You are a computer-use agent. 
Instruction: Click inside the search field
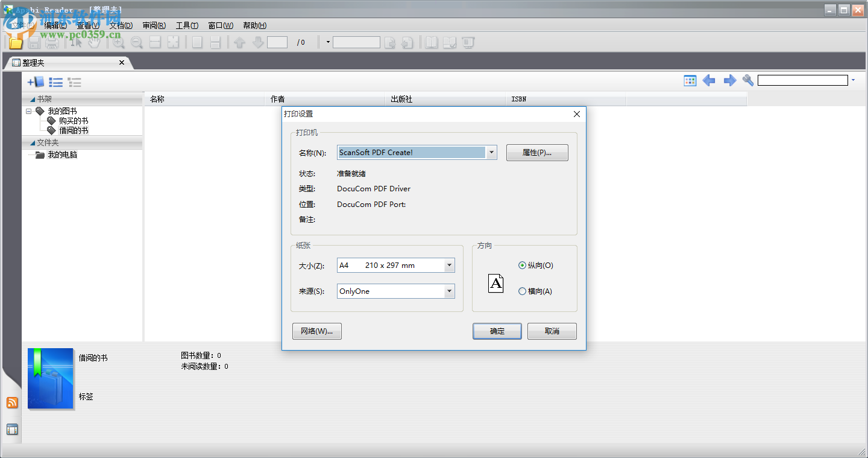[802, 79]
